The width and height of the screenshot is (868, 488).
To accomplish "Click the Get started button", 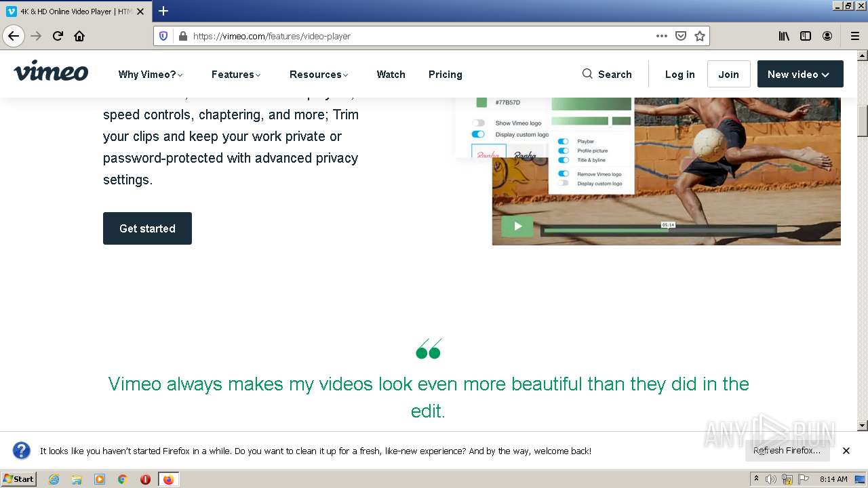I will (x=147, y=228).
